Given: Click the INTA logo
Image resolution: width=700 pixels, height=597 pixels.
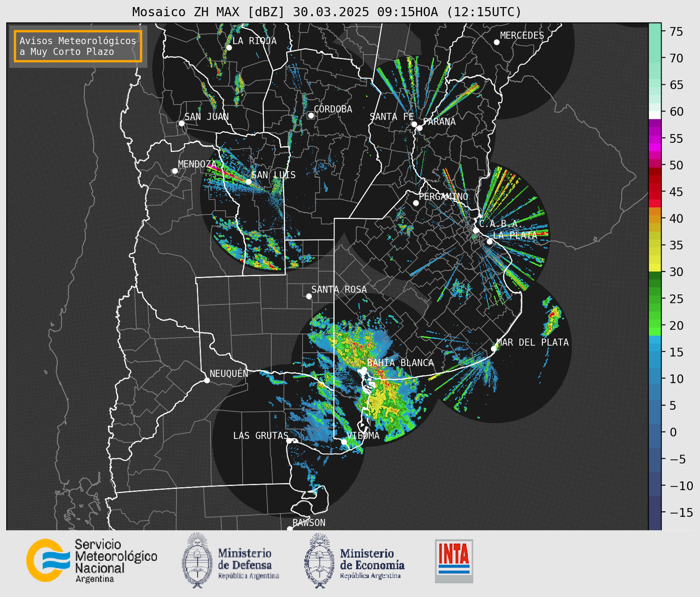Looking at the screenshot, I should (454, 561).
